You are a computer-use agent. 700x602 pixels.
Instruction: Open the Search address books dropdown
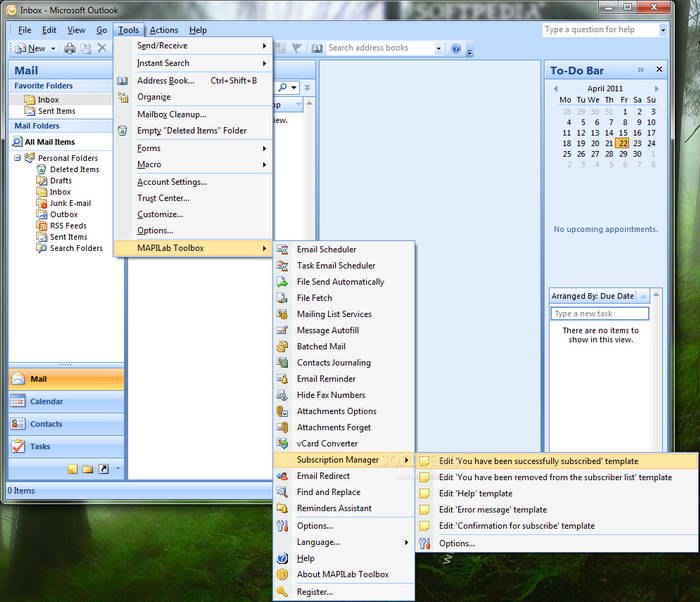pyautogui.click(x=438, y=48)
